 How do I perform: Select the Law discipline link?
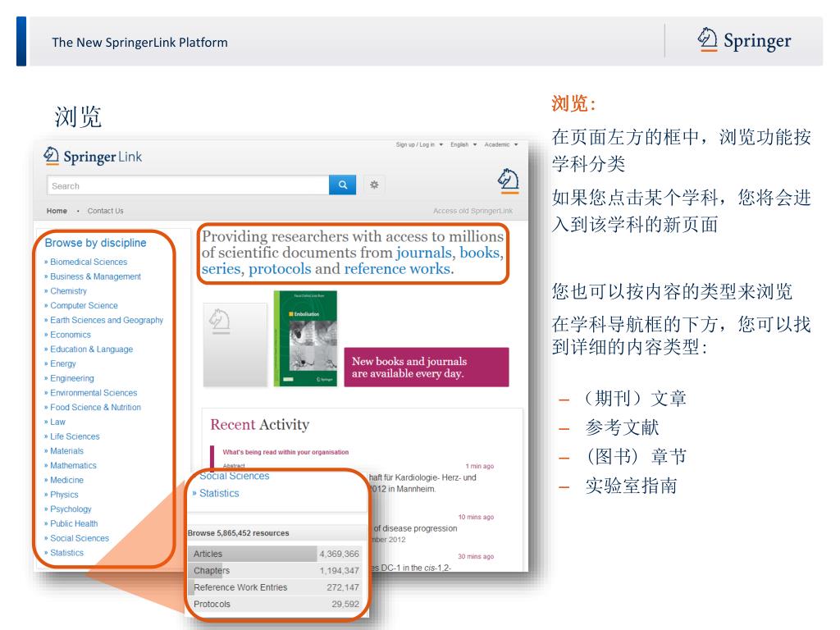pyautogui.click(x=57, y=422)
